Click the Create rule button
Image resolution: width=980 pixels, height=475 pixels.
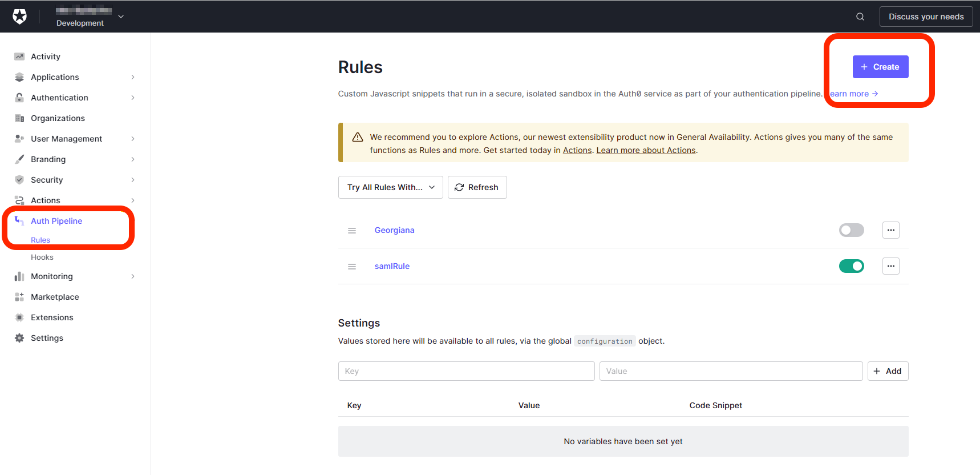tap(880, 67)
